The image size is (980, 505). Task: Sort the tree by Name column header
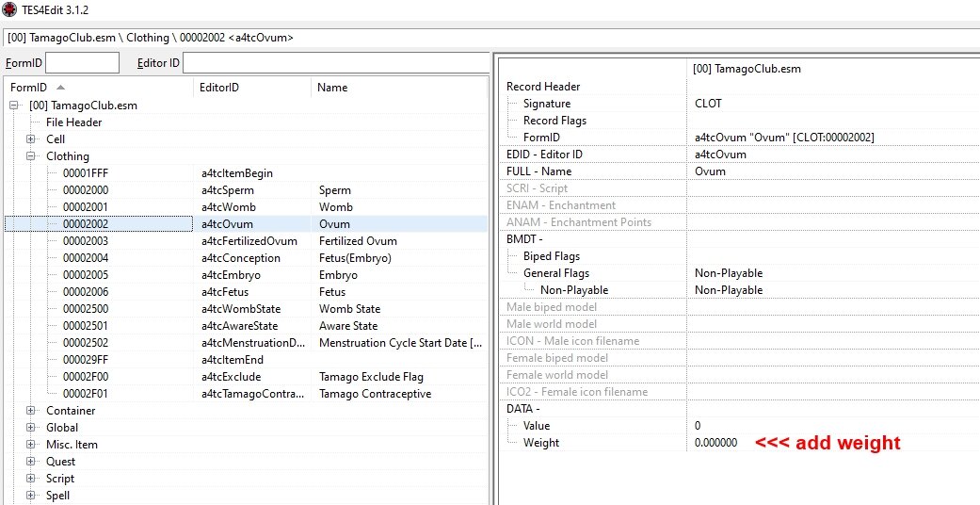(399, 88)
